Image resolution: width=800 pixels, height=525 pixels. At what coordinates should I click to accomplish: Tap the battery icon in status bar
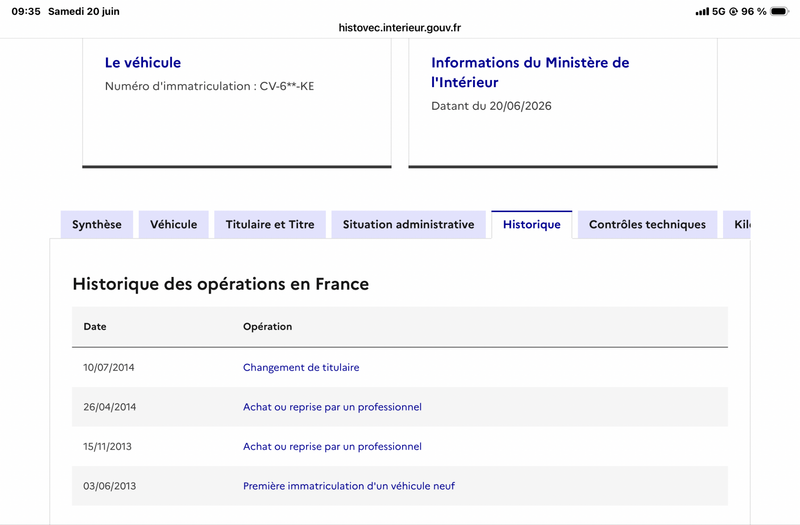tap(780, 11)
